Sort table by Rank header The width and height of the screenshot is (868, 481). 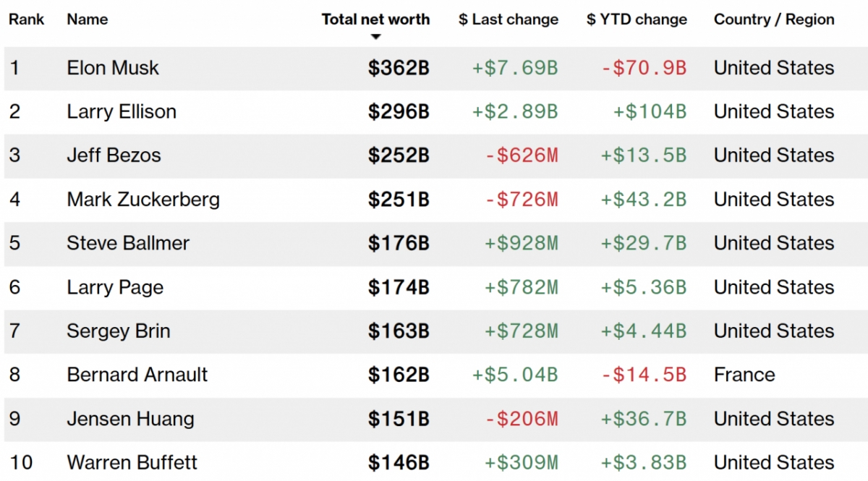click(26, 20)
